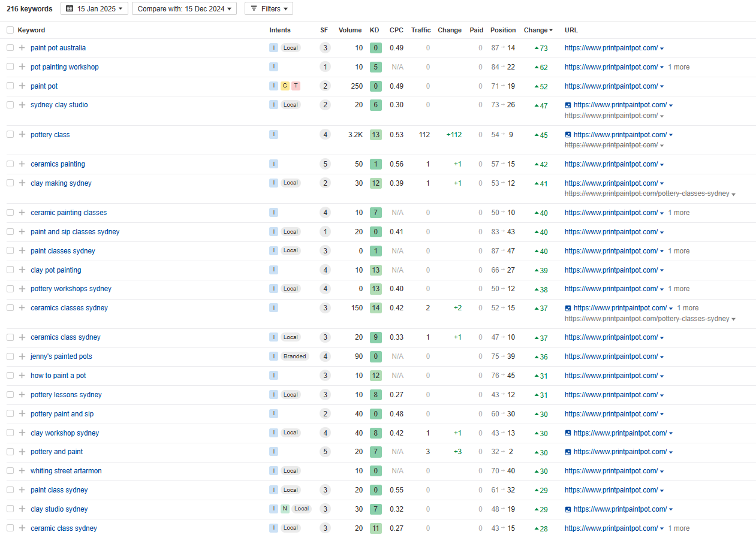The image size is (756, 538).
Task: Sort by the KD column header
Action: (374, 30)
